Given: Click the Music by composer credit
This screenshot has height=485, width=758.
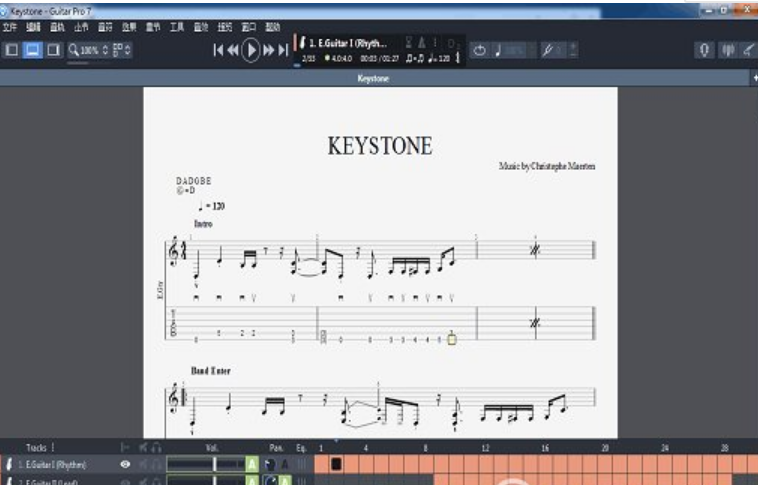Looking at the screenshot, I should [547, 166].
